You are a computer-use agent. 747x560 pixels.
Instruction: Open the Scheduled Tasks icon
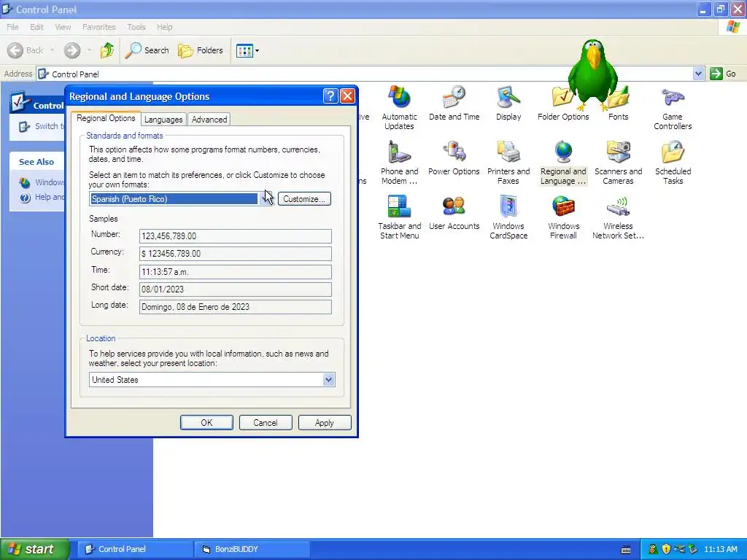pos(673,163)
